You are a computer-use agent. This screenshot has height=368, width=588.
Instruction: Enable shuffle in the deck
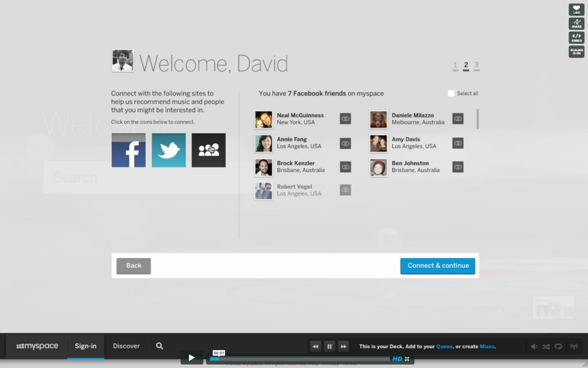coord(546,347)
